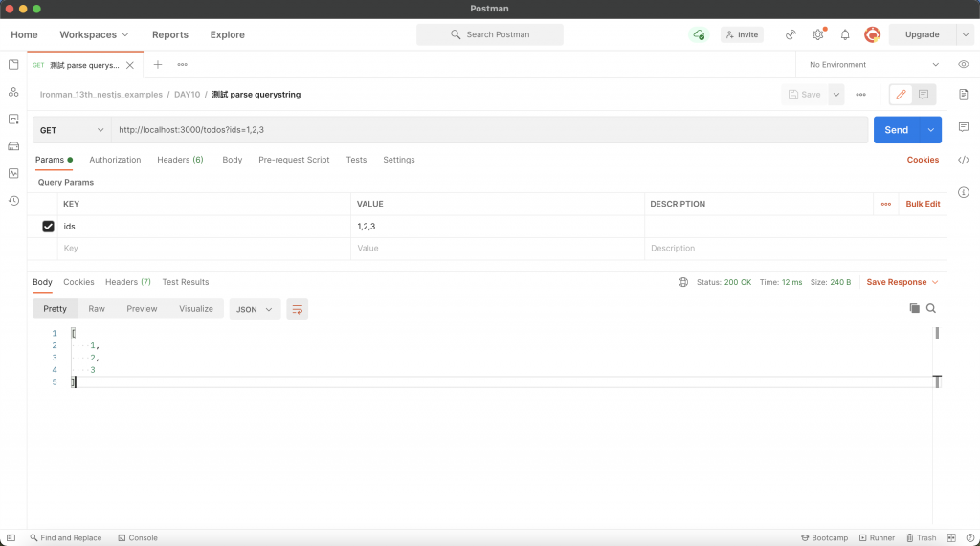Open the request info icon
The width and height of the screenshot is (980, 546).
[963, 192]
